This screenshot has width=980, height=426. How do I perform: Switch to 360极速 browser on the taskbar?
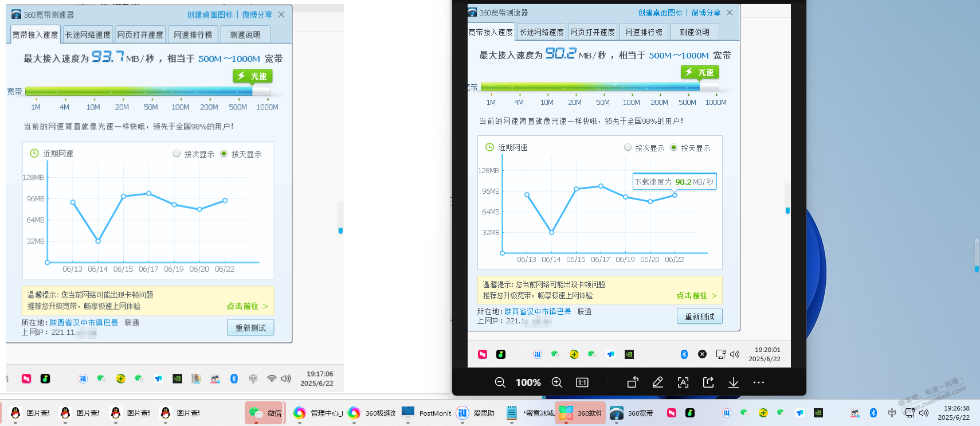click(372, 413)
